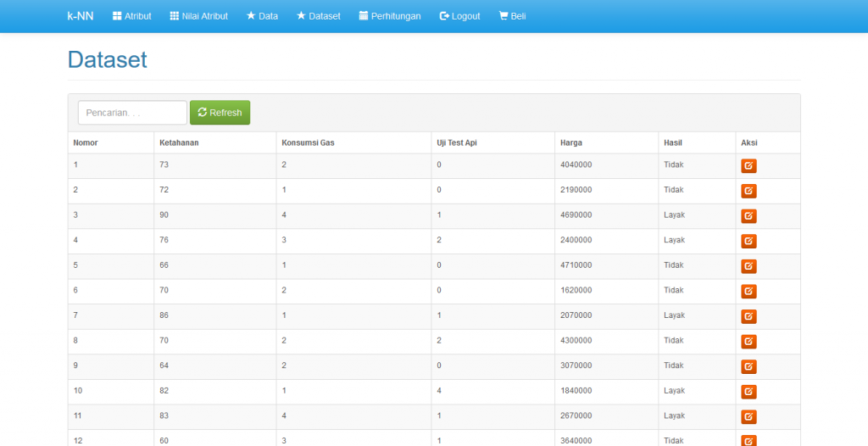Edit row 8 with harga 4300000
The height and width of the screenshot is (446, 868).
tap(748, 342)
